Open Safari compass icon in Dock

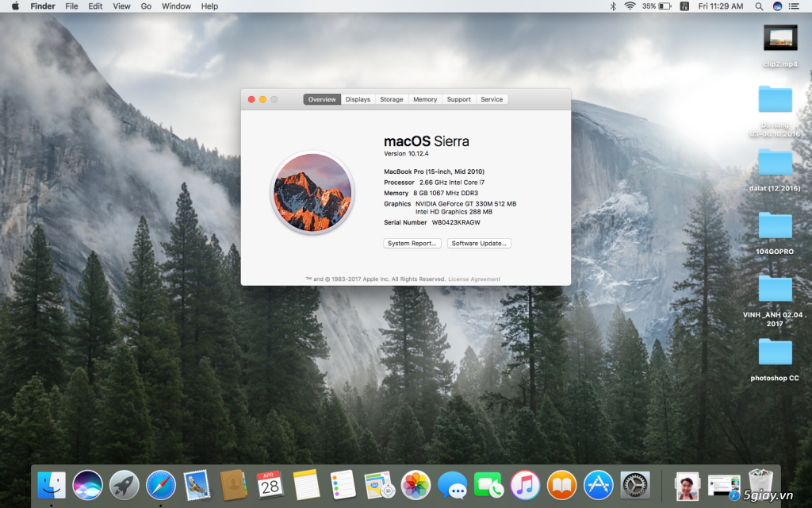(x=160, y=485)
